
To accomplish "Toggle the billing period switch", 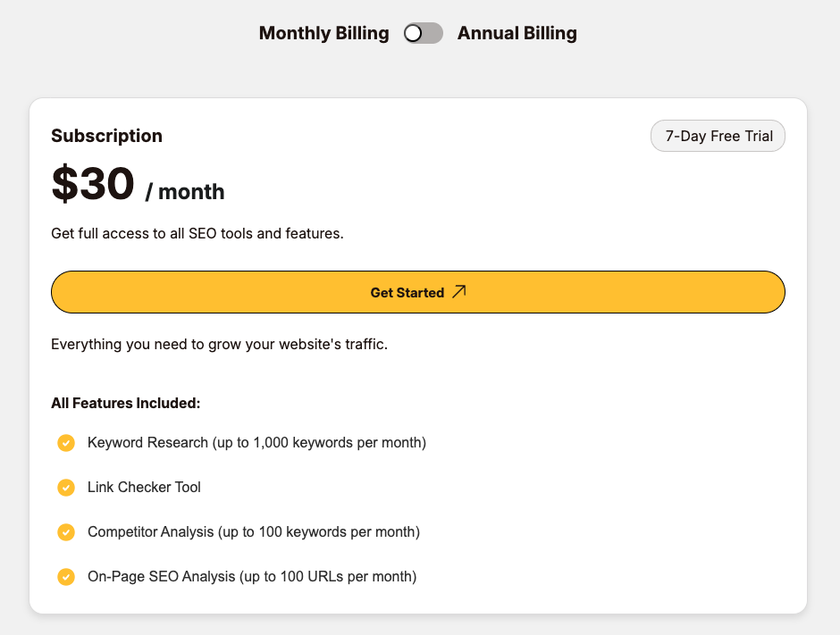I will pyautogui.click(x=423, y=34).
